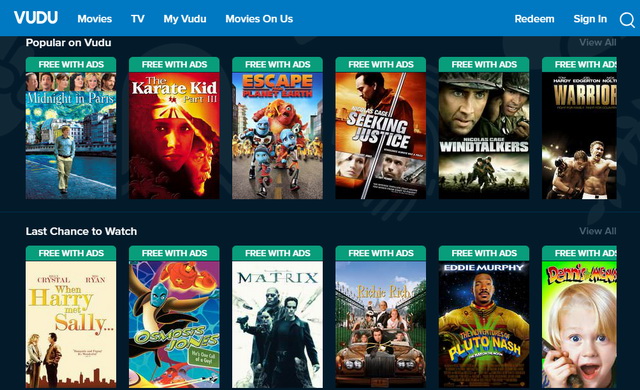Open Movies On Us section

[259, 19]
